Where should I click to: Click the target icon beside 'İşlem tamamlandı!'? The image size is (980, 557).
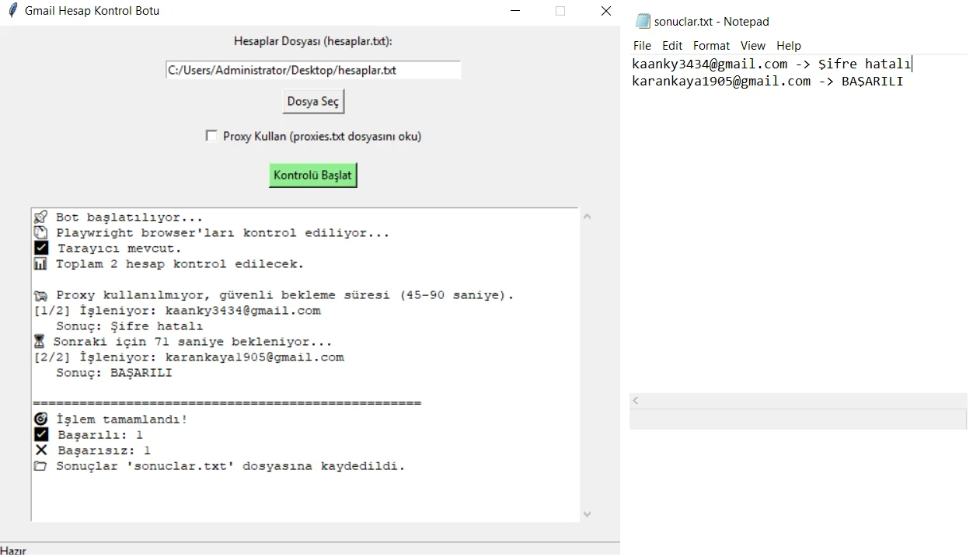[x=41, y=419]
